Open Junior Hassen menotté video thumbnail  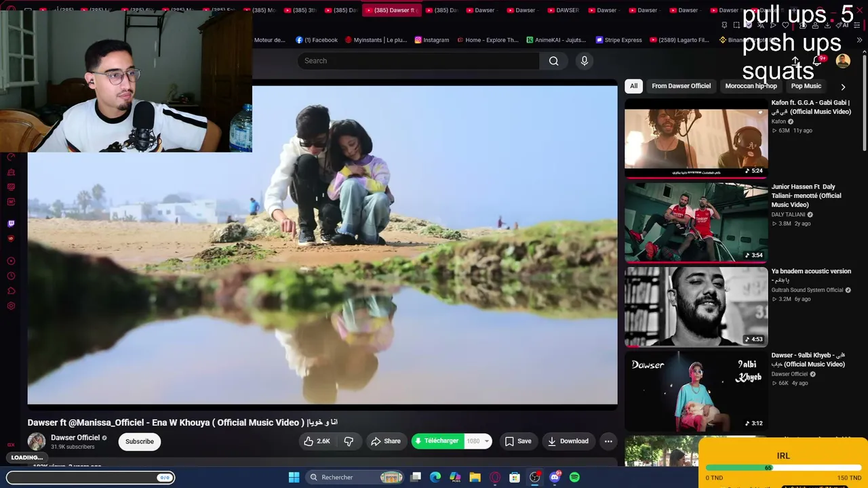point(696,222)
